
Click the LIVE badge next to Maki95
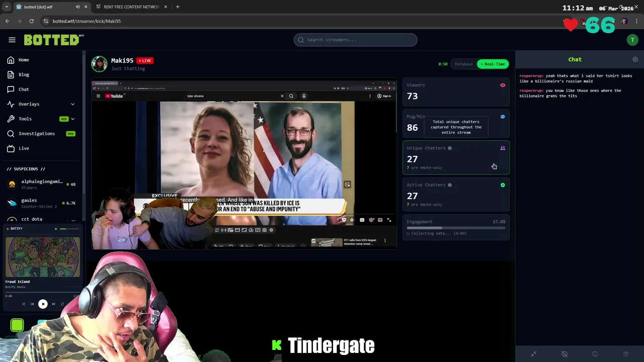(145, 60)
